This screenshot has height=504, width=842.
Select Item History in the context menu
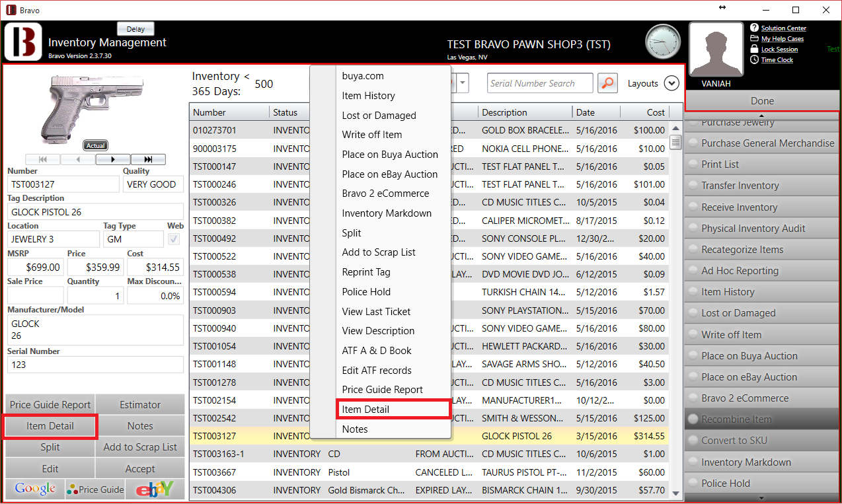pyautogui.click(x=393, y=96)
